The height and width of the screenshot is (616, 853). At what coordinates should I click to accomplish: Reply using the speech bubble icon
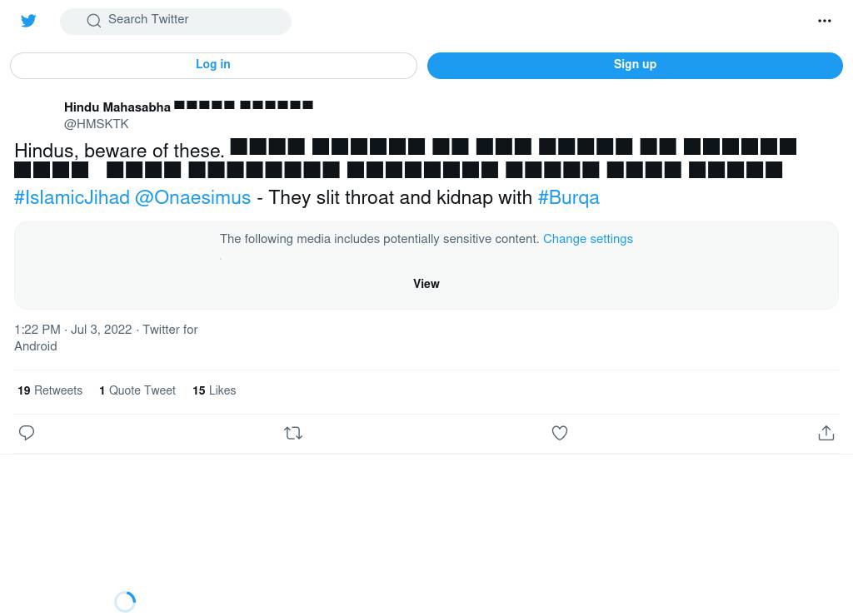[x=27, y=433]
